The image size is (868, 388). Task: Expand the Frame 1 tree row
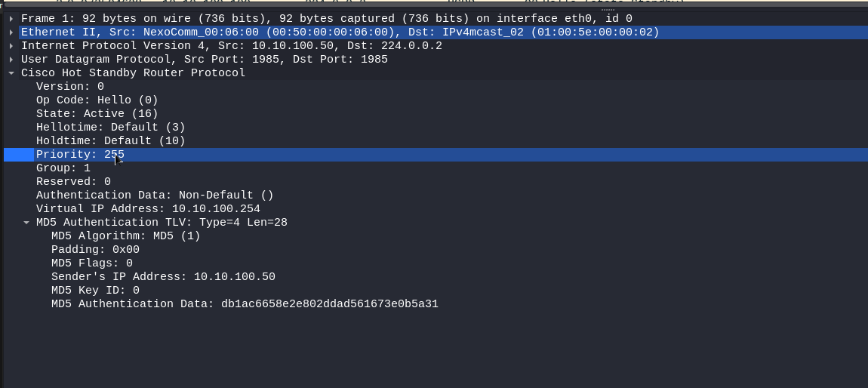11,18
